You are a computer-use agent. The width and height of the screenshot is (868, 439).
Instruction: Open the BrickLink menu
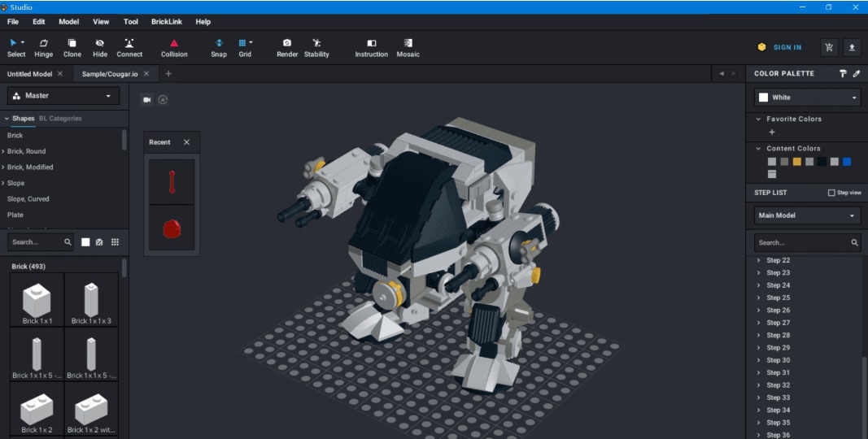tap(167, 22)
